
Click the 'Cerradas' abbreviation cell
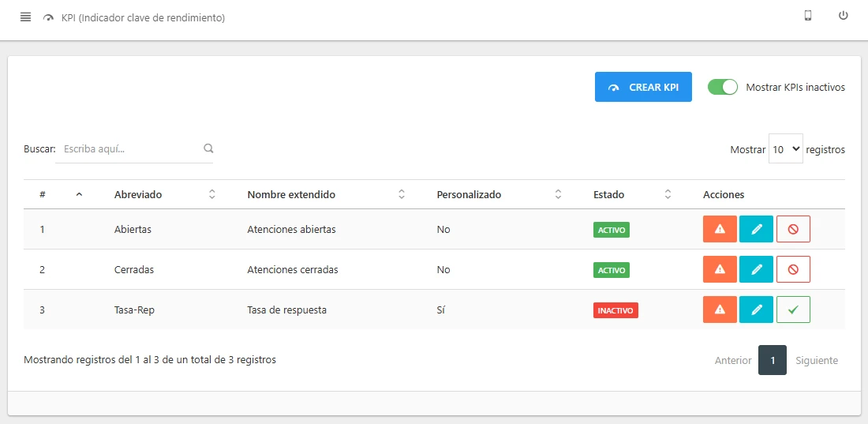point(134,269)
